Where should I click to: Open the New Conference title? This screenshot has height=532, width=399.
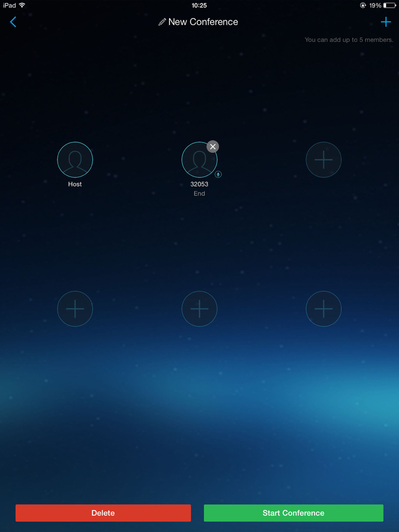coord(203,22)
